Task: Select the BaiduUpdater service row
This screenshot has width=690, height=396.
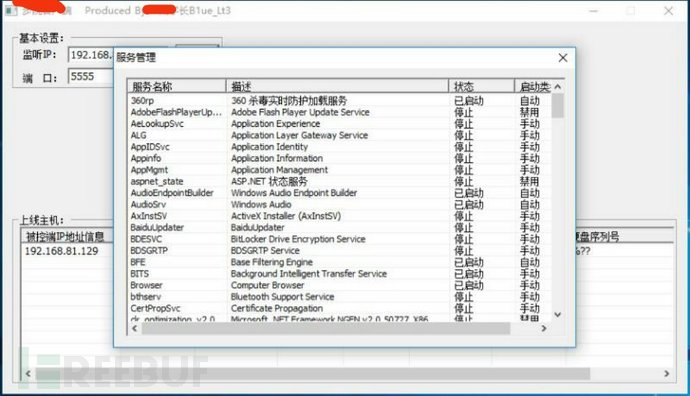Action: pyautogui.click(x=339, y=227)
